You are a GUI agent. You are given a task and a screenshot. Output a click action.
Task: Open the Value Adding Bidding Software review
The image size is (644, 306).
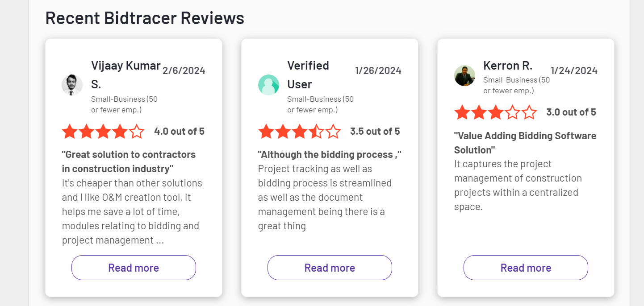point(525,143)
